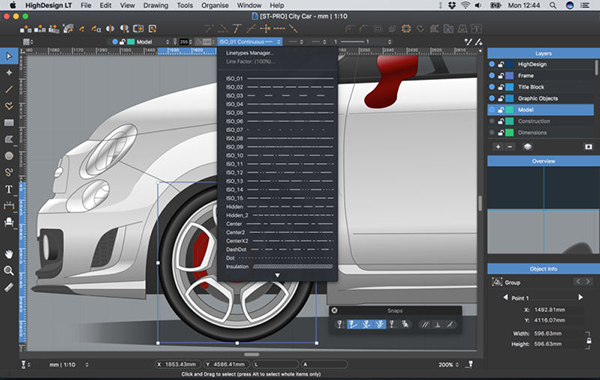Open the Organise menu
The height and width of the screenshot is (380, 600).
[x=215, y=5]
